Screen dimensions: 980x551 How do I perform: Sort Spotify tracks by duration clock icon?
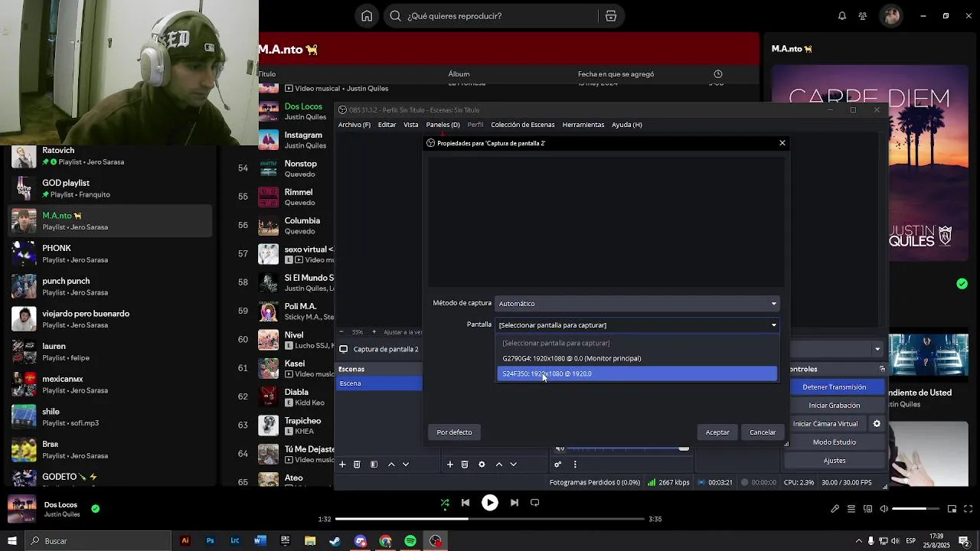[717, 74]
